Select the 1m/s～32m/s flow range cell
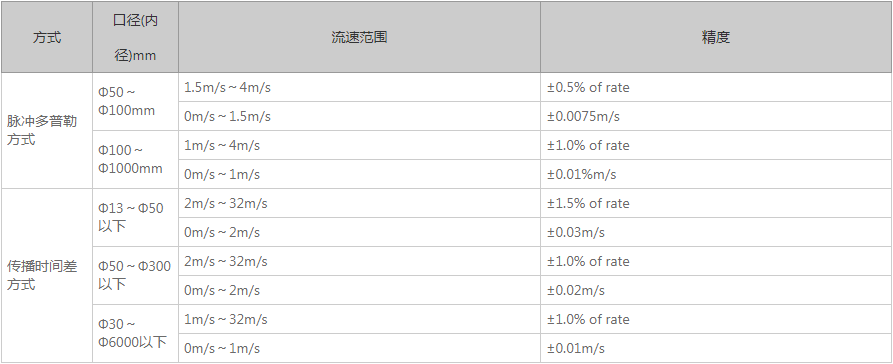893x364 pixels. pos(359,319)
